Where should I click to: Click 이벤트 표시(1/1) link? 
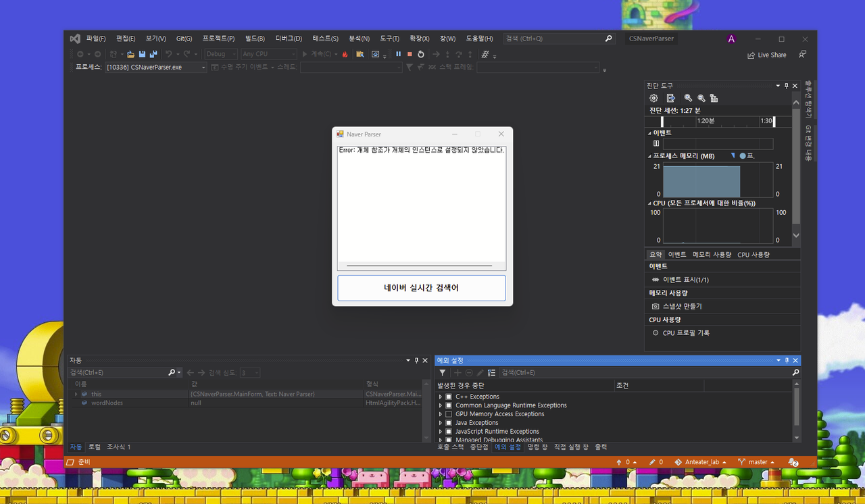[x=686, y=280]
